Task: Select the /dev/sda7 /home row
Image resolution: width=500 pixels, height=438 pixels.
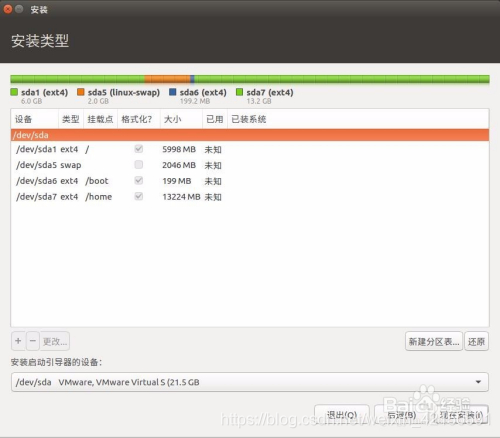Action: click(250, 197)
